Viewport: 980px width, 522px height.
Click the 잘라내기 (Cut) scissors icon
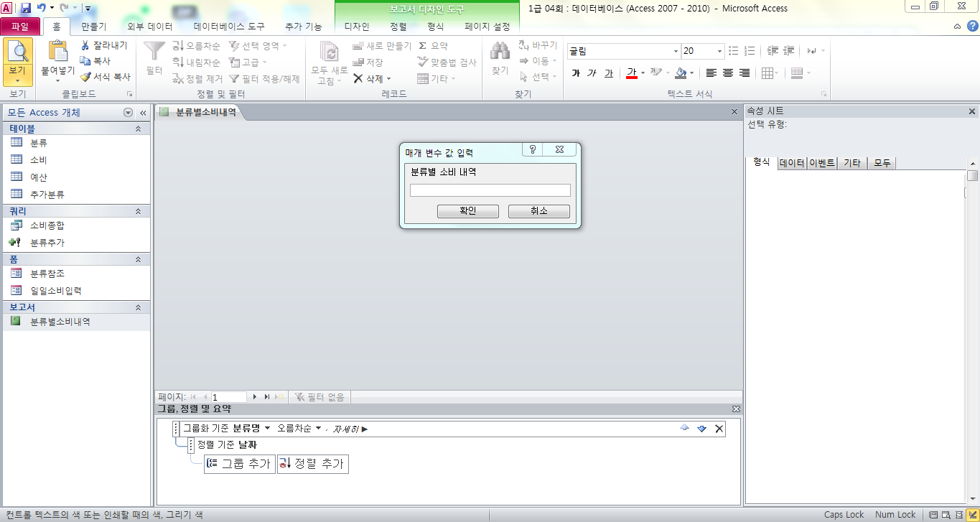pyautogui.click(x=85, y=45)
